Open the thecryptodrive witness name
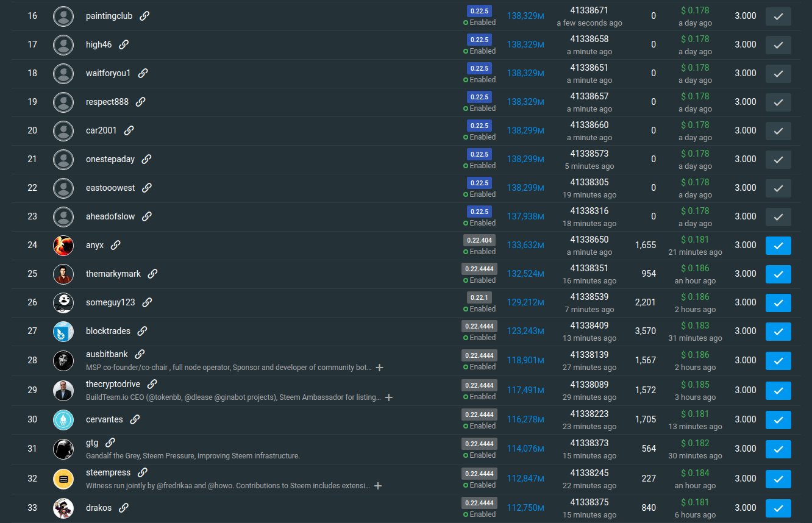 pyautogui.click(x=113, y=384)
